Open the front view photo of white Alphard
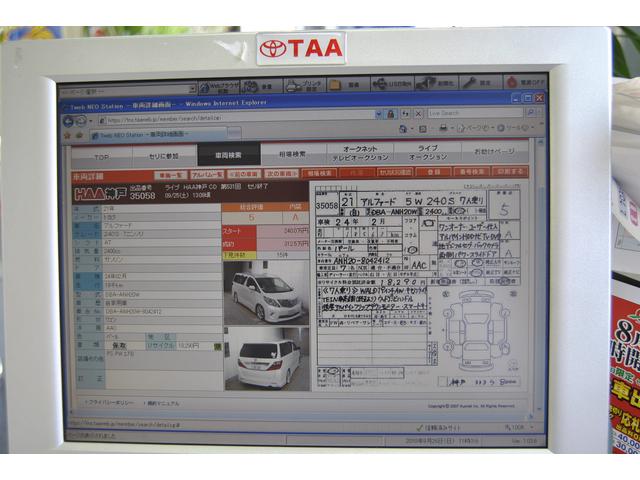 coord(266,292)
